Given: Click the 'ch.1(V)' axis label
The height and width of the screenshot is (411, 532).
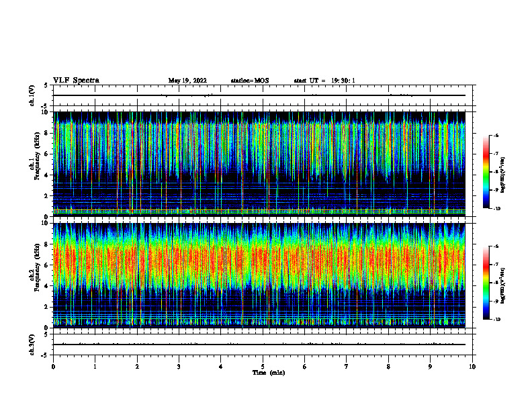Looking at the screenshot, I should pyautogui.click(x=32, y=95).
